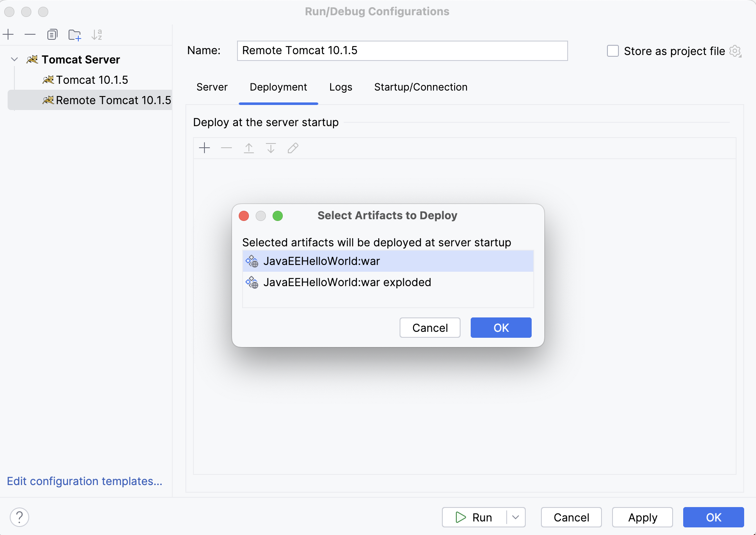The image size is (756, 535).
Task: Switch to the Logs tab
Action: (340, 87)
